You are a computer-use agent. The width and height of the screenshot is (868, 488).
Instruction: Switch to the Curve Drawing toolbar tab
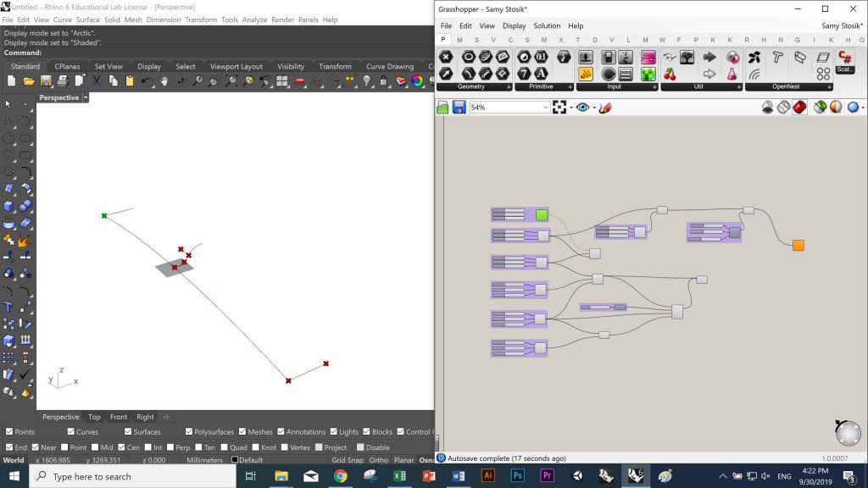click(389, 66)
